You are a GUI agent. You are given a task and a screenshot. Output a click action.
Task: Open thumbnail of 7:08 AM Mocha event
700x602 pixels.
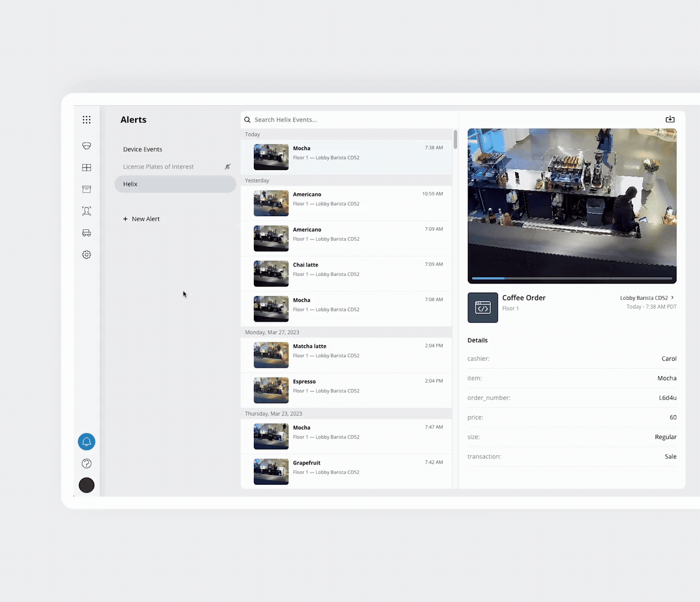point(271,309)
